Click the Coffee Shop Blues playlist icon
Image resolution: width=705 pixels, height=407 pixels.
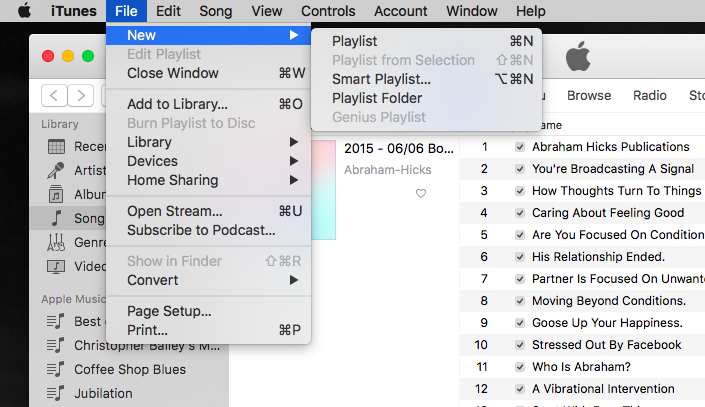tap(56, 369)
